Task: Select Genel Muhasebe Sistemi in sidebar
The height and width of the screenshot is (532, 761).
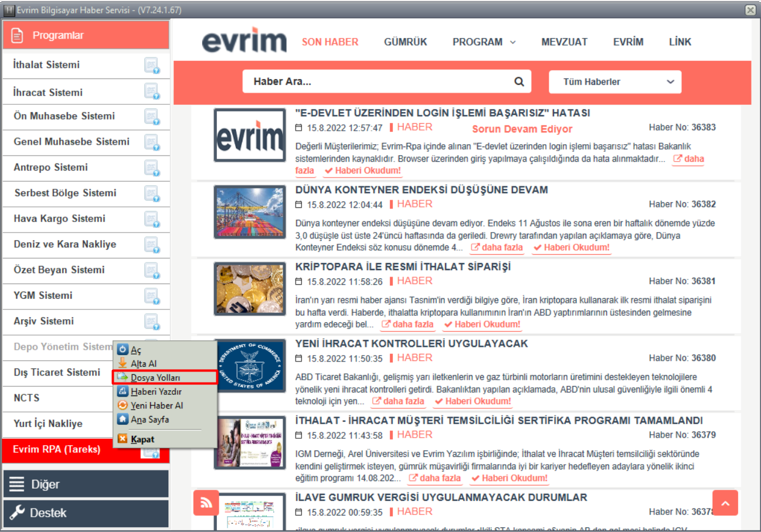Action: point(72,142)
